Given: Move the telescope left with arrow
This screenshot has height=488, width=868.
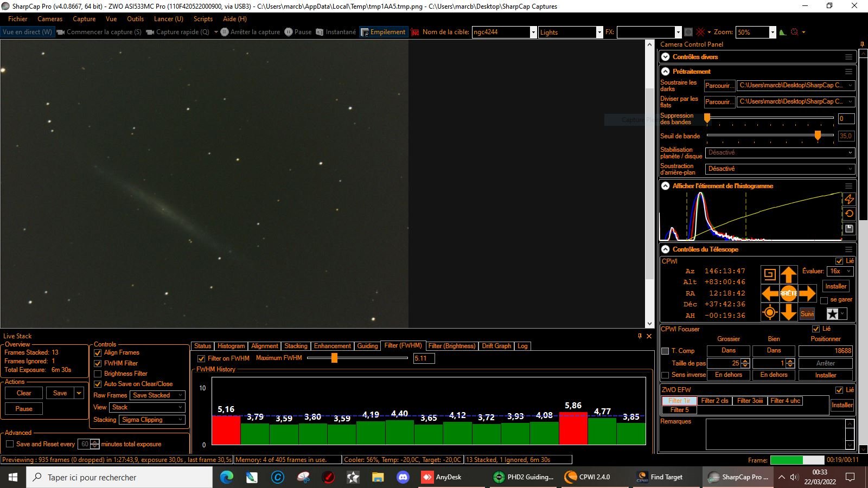Looking at the screenshot, I should 770,293.
